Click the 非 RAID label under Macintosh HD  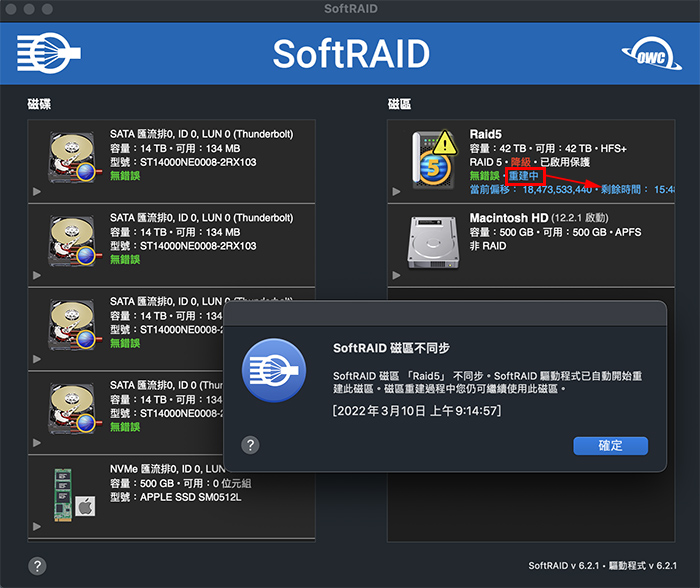488,246
